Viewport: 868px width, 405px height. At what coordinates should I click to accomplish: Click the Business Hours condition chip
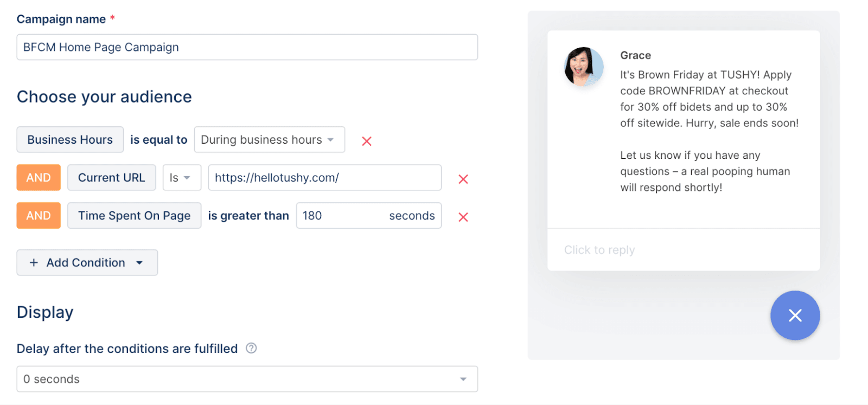70,139
